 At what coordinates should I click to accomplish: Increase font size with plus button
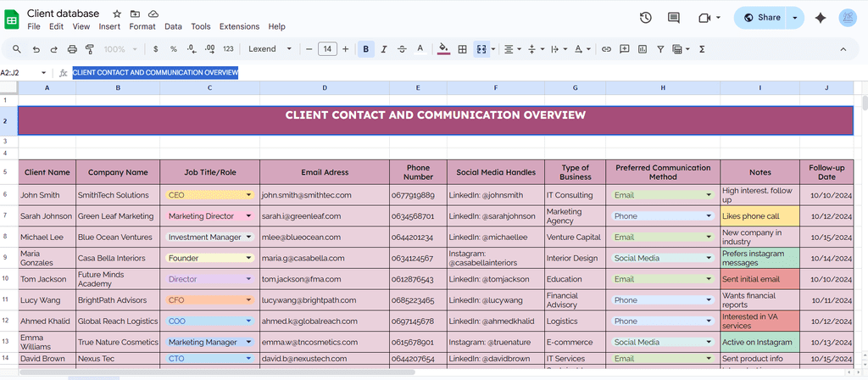[x=345, y=49]
